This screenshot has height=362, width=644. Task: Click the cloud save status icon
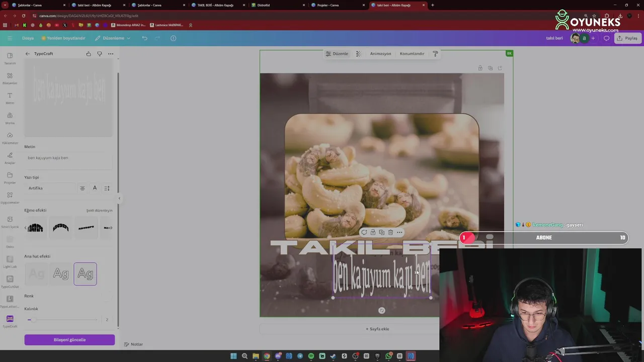click(173, 38)
